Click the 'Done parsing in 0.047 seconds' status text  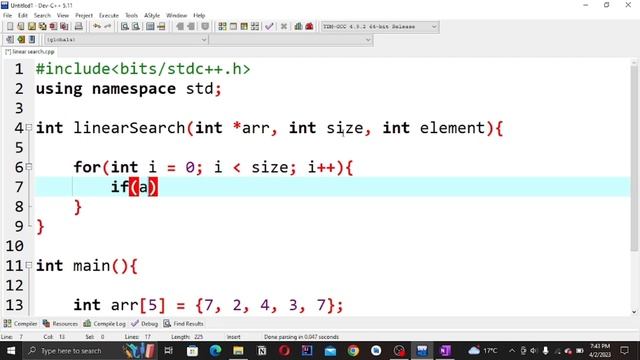[301, 337]
